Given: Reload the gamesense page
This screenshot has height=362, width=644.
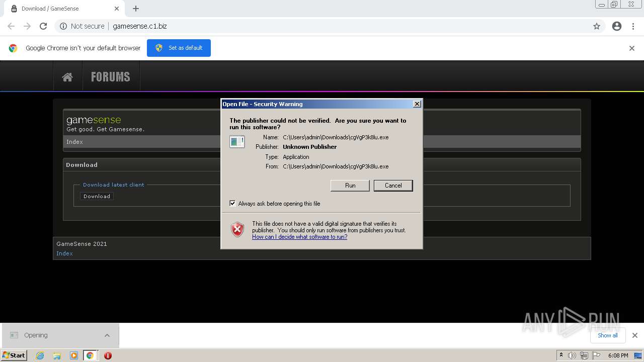Looking at the screenshot, I should click(x=43, y=26).
